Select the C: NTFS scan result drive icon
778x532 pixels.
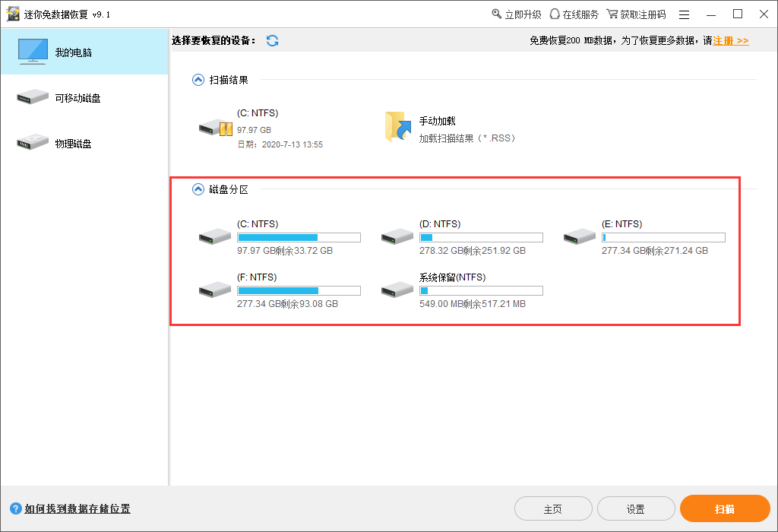click(215, 128)
